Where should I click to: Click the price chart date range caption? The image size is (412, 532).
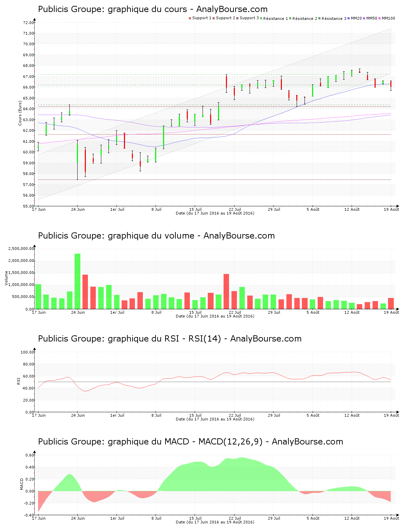pyautogui.click(x=215, y=213)
